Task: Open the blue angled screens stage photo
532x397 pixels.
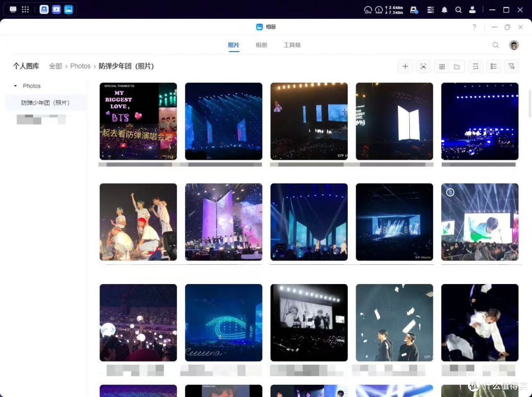Action: pyautogui.click(x=309, y=222)
